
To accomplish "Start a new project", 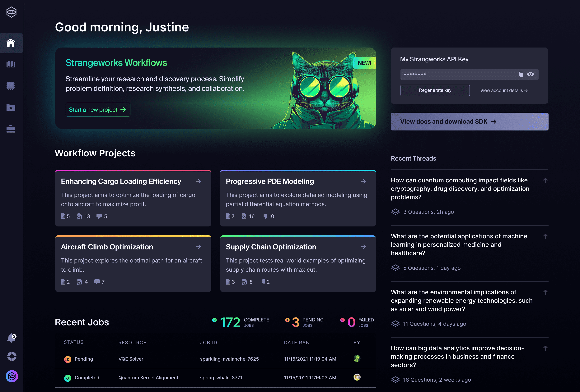I will pos(98,110).
